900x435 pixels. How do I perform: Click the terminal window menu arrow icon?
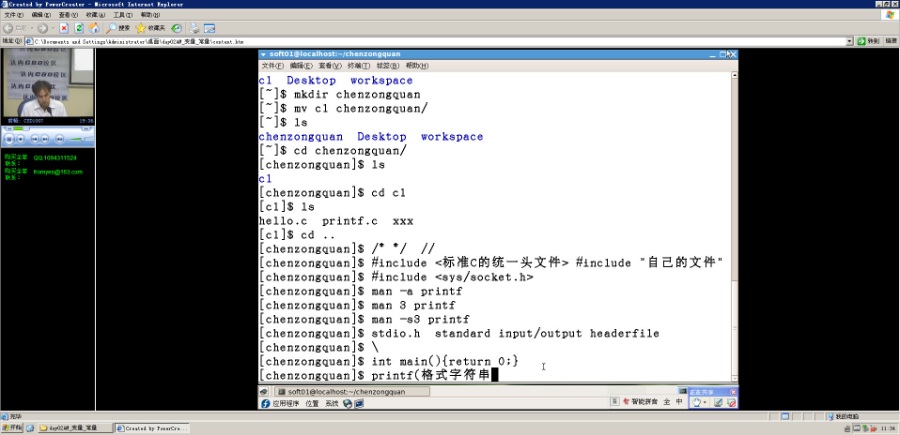point(263,55)
